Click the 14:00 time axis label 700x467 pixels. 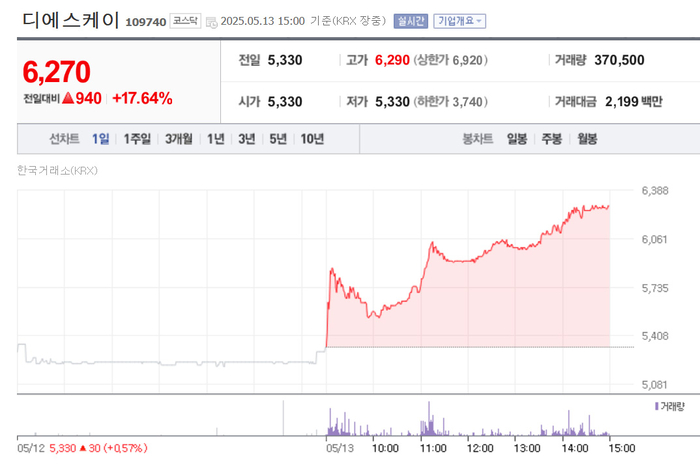coord(575,448)
